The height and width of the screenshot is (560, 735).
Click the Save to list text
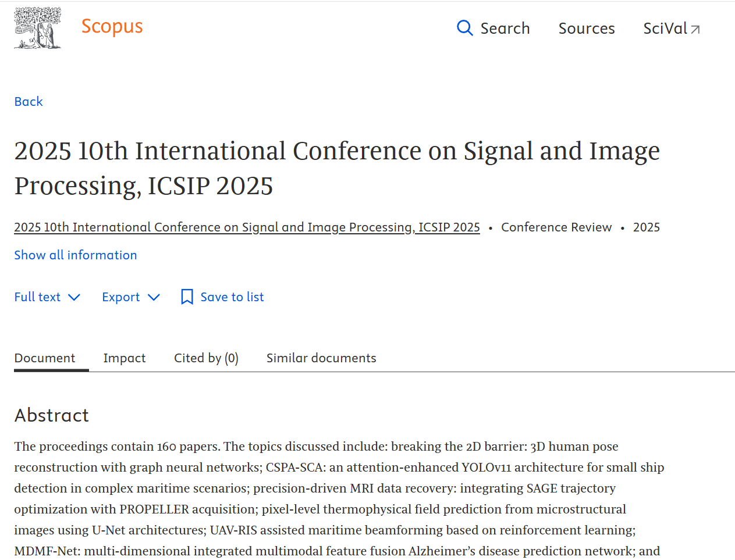point(232,297)
